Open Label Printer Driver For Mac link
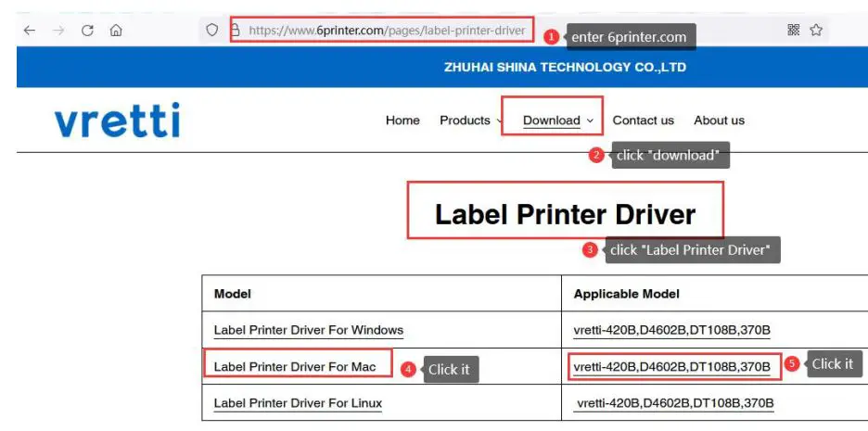Image resolution: width=868 pixels, height=431 pixels. coord(295,367)
